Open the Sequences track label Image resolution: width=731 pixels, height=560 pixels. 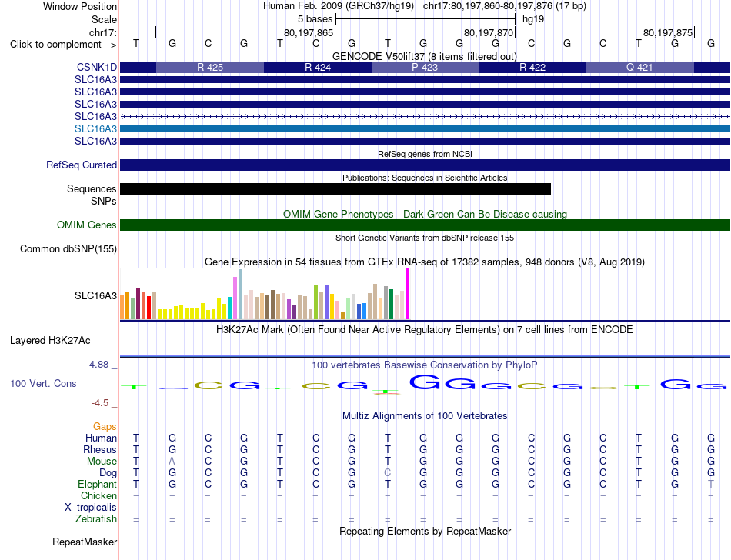pyautogui.click(x=92, y=188)
